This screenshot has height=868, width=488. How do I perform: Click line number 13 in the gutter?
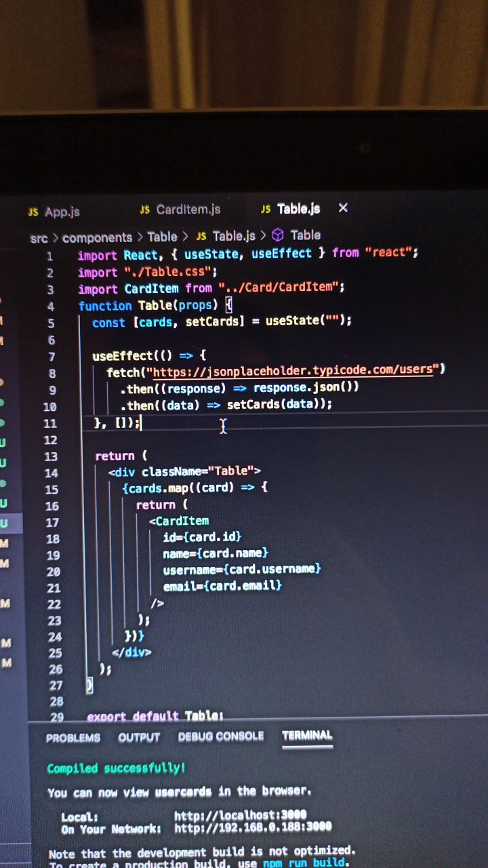tap(51, 456)
